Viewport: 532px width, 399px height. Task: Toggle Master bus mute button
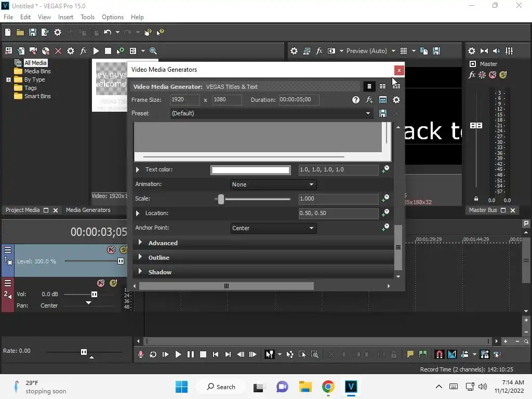(x=493, y=75)
